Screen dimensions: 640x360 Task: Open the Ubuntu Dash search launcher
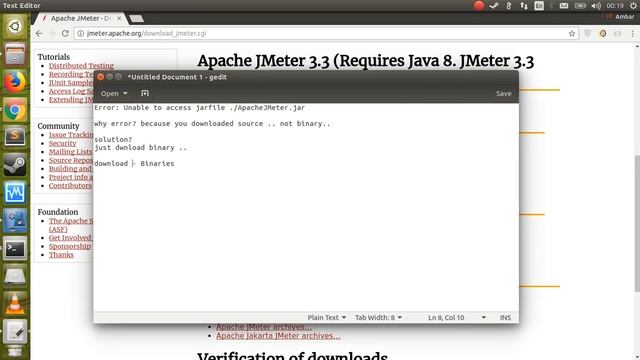point(15,27)
